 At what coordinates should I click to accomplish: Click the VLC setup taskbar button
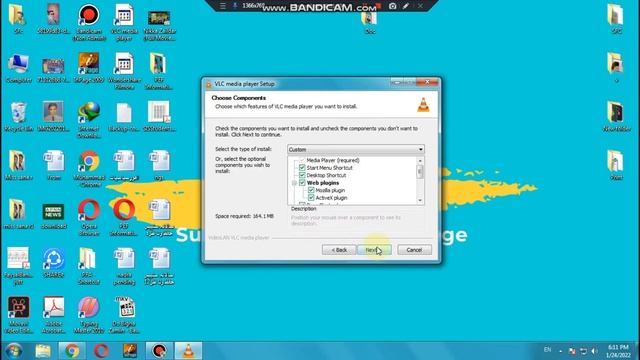[188, 351]
